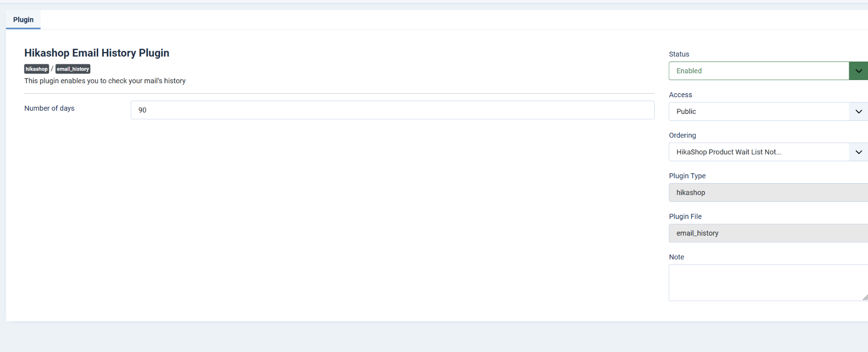Click the Ordering field label
This screenshot has height=352, width=868.
click(x=682, y=135)
